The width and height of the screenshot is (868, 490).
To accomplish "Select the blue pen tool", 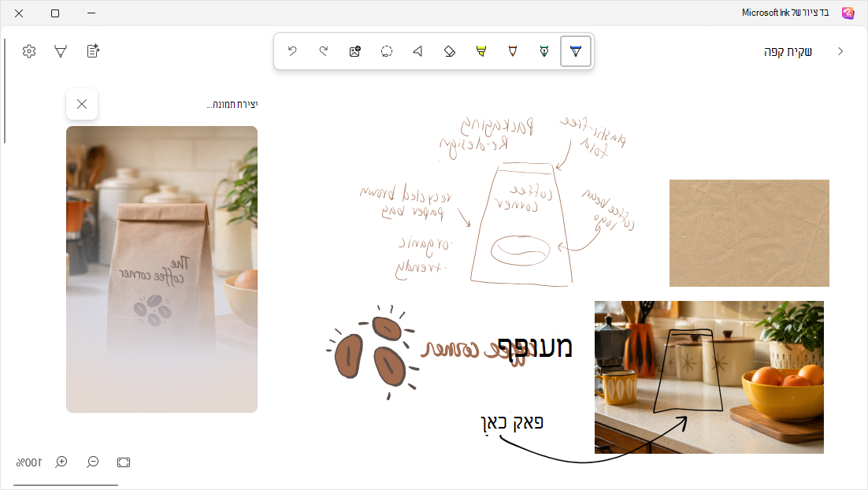I will click(x=576, y=51).
